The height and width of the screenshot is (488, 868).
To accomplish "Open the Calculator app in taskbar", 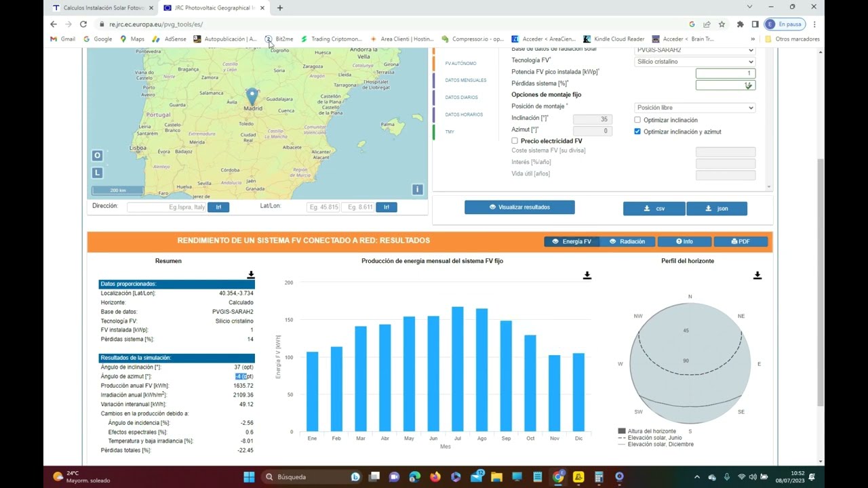I will pyautogui.click(x=599, y=476).
